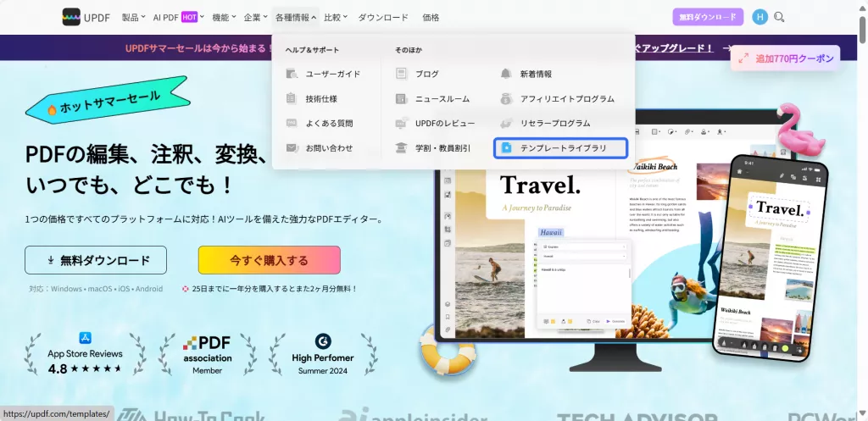Click the 技術仕様 icon
Screen dimensions: 868x421
point(292,98)
